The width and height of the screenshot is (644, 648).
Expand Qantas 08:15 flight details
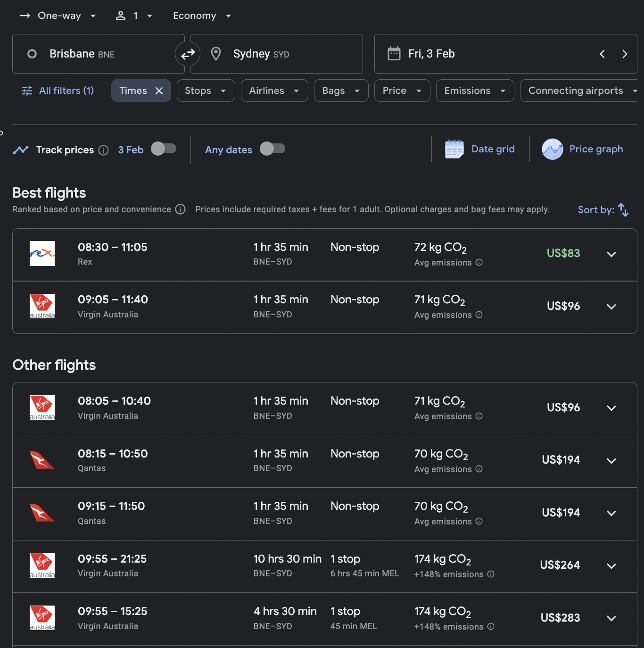[611, 461]
